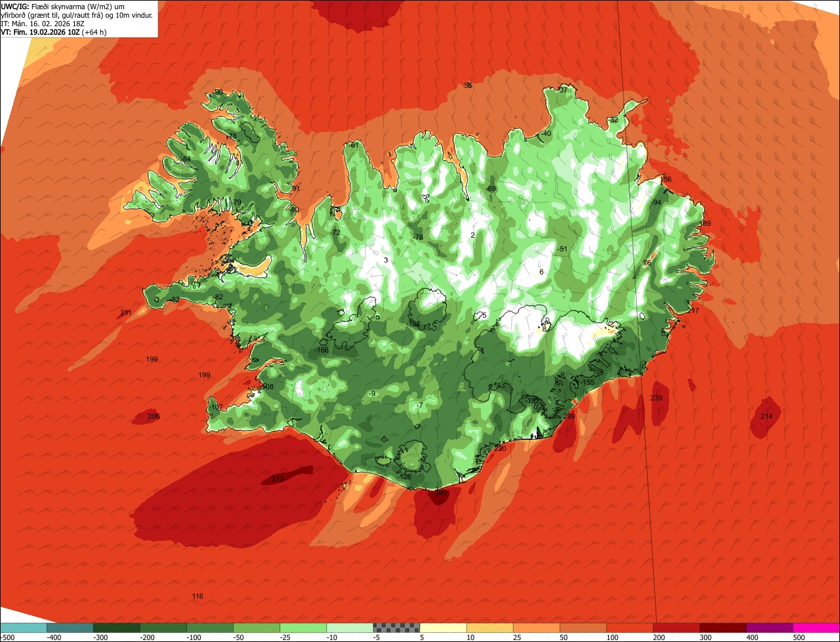840x642 pixels.
Task: Pick the orange 25 to 50 legend swatch
Action: click(x=536, y=628)
